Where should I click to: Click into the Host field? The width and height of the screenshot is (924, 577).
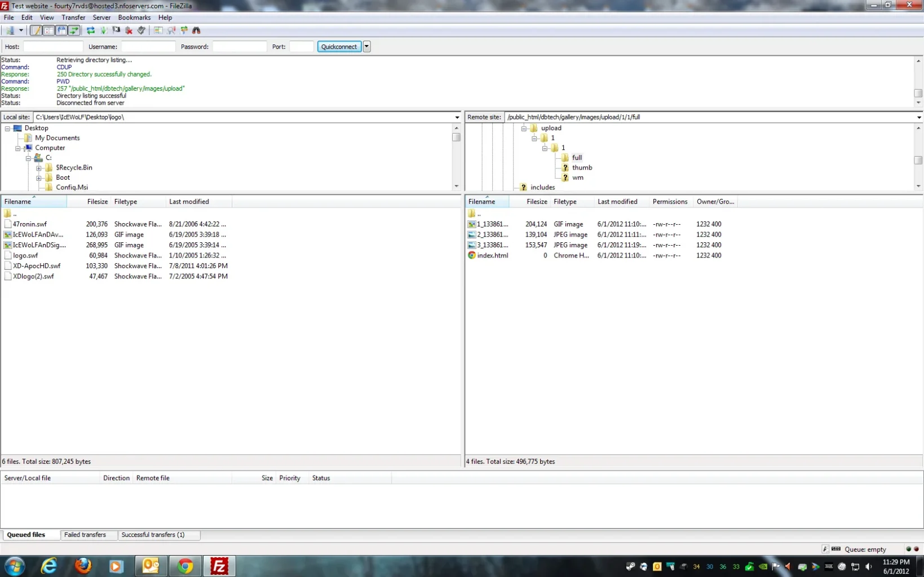pyautogui.click(x=53, y=47)
